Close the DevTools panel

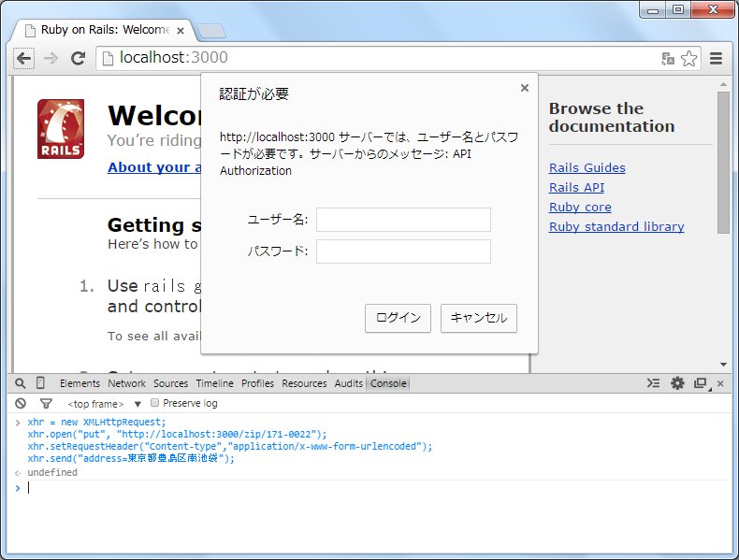coord(720,384)
